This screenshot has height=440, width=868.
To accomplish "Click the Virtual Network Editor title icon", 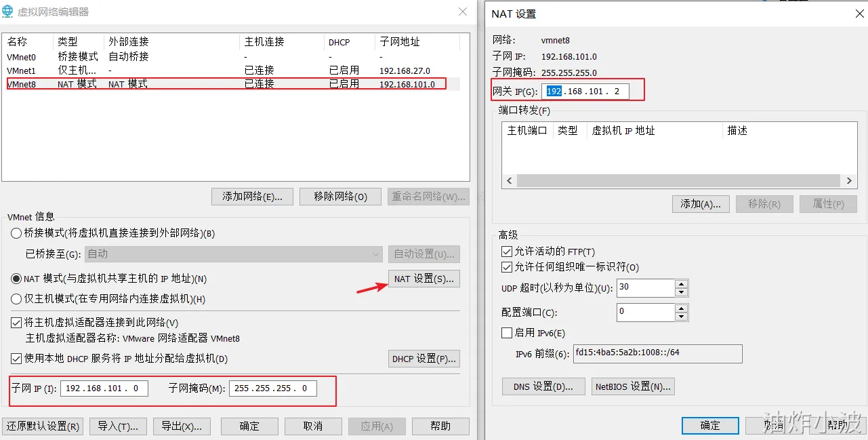I will (x=8, y=12).
